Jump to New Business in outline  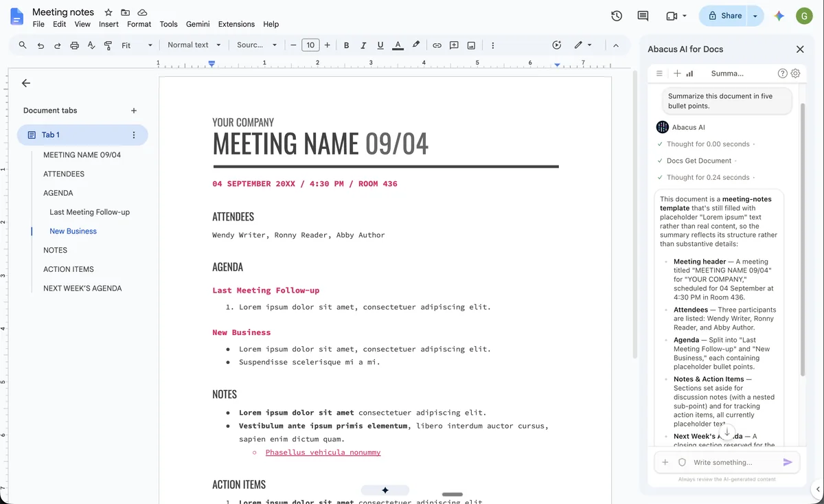coord(73,231)
